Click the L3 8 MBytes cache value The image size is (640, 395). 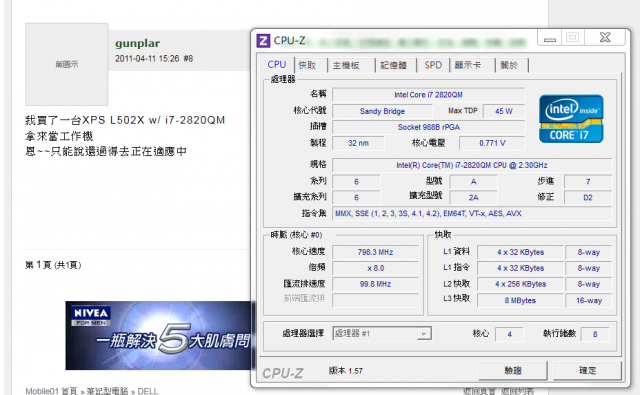click(x=520, y=300)
